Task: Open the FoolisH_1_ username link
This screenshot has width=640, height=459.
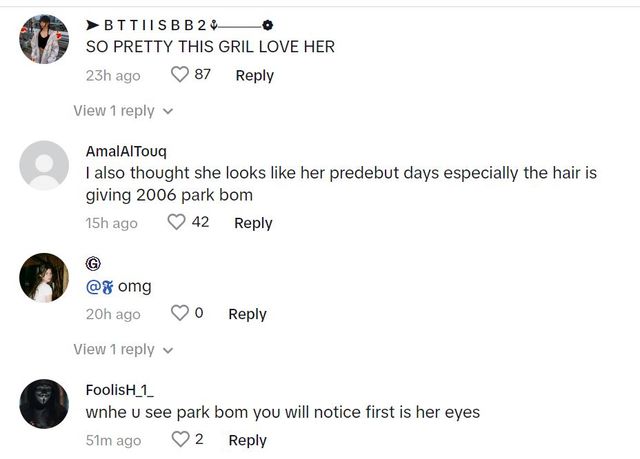Action: 120,390
